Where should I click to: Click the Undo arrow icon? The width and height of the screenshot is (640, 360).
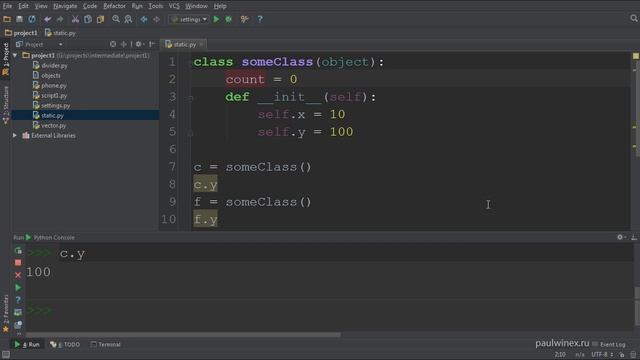point(47,19)
